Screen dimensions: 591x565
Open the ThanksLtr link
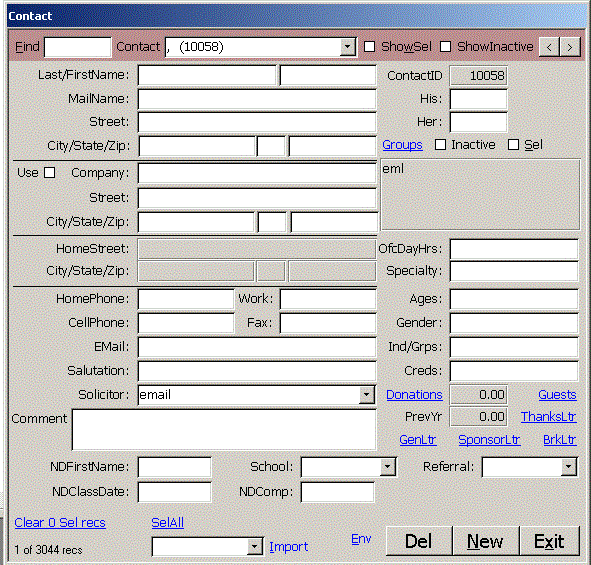pyautogui.click(x=549, y=417)
